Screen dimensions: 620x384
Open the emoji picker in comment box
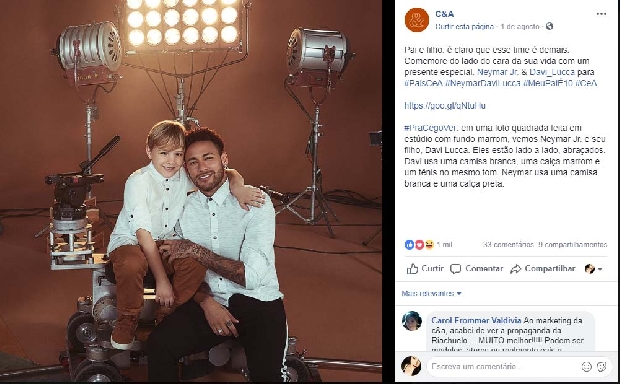point(586,367)
